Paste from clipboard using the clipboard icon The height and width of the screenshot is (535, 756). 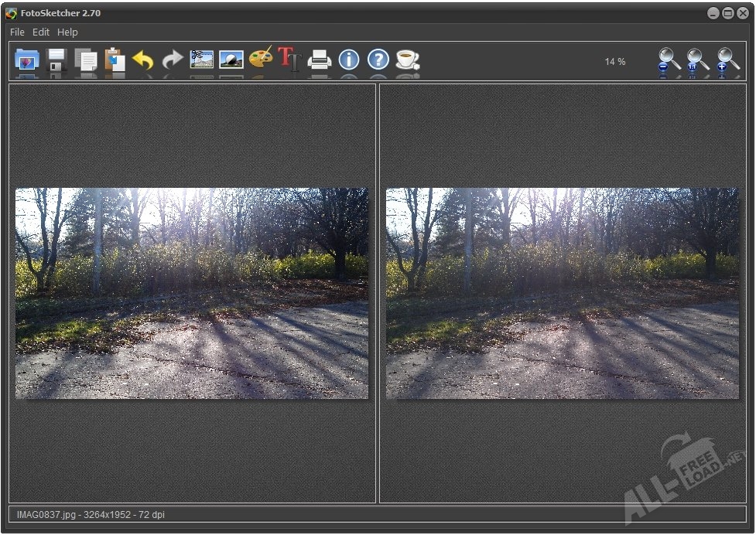115,60
